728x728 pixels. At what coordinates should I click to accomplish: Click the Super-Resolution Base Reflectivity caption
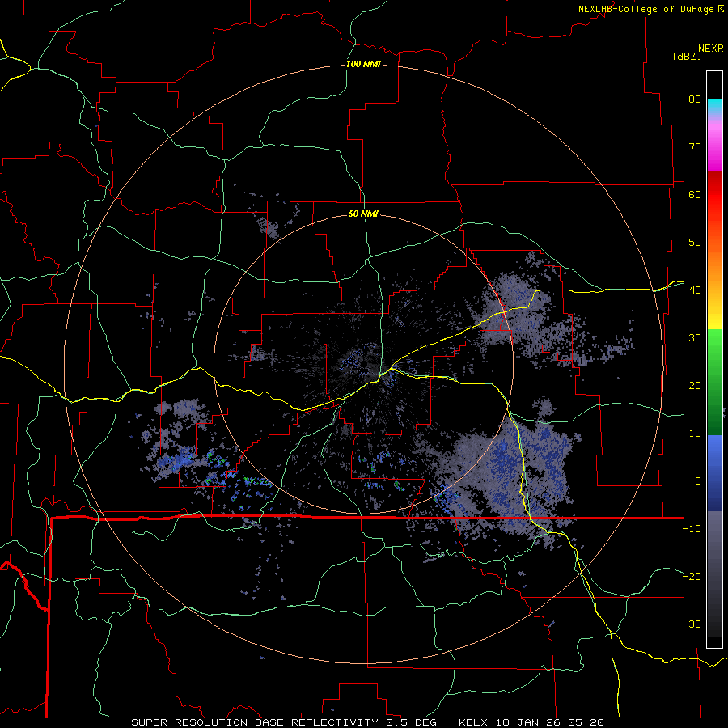click(x=368, y=722)
